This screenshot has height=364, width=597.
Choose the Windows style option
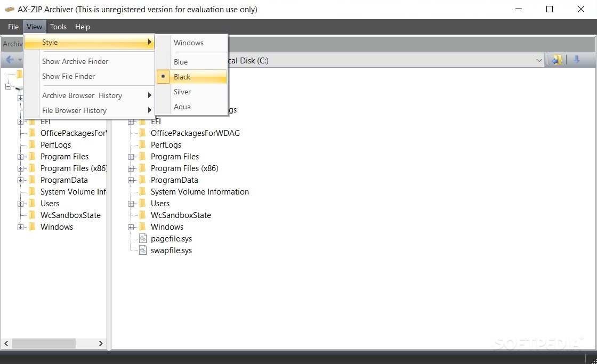pyautogui.click(x=191, y=43)
